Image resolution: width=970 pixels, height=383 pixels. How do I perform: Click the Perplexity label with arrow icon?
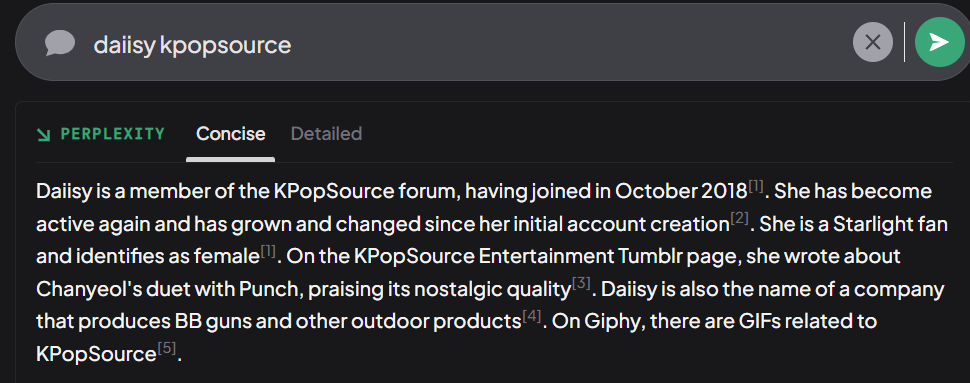(x=101, y=134)
